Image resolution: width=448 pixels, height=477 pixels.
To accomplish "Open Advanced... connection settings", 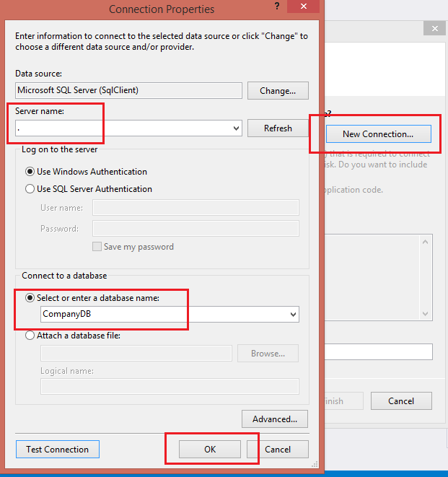I will 275,419.
